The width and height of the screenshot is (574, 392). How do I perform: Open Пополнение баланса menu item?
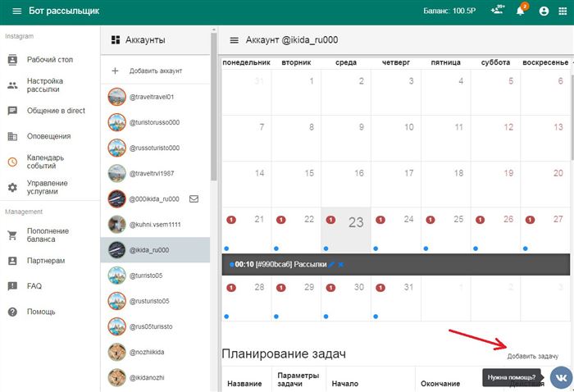pyautogui.click(x=50, y=235)
